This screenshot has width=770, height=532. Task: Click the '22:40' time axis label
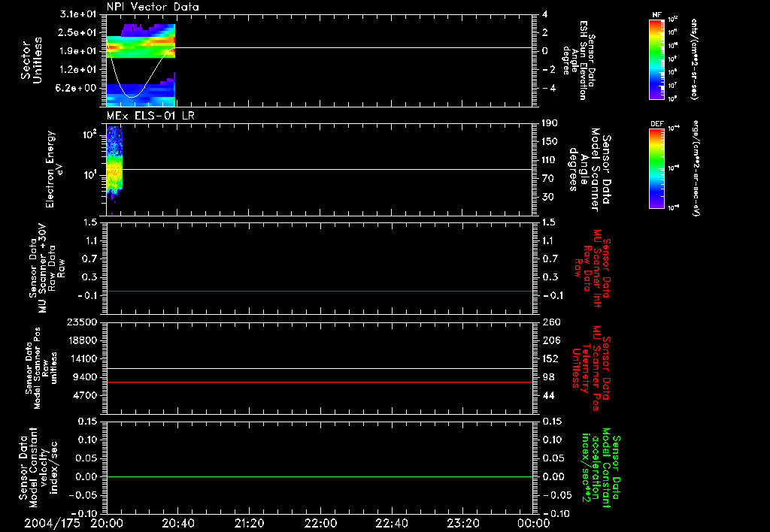pyautogui.click(x=391, y=523)
